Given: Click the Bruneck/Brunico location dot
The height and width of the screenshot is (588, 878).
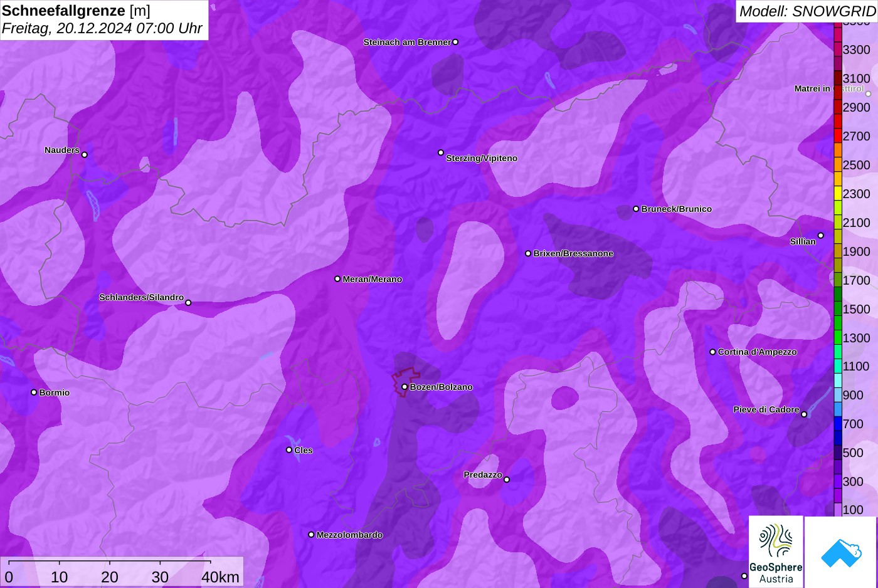Looking at the screenshot, I should [x=636, y=209].
